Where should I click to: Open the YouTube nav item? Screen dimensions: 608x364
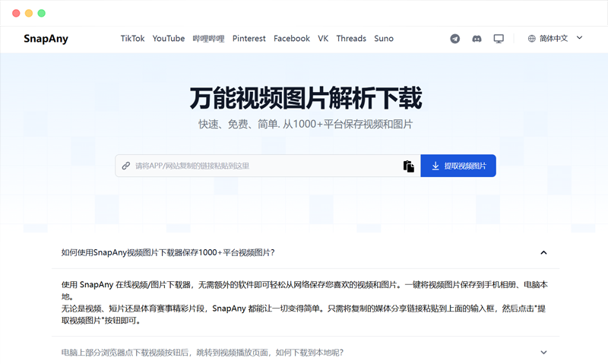168,39
